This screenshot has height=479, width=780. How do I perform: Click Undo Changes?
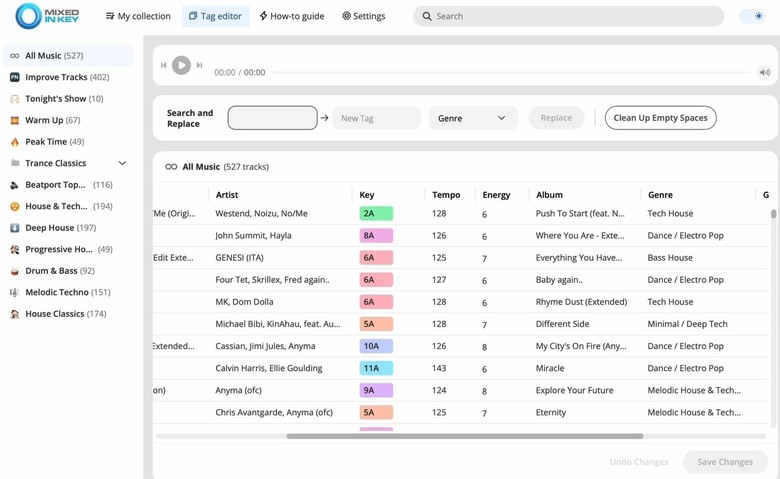pyautogui.click(x=639, y=462)
